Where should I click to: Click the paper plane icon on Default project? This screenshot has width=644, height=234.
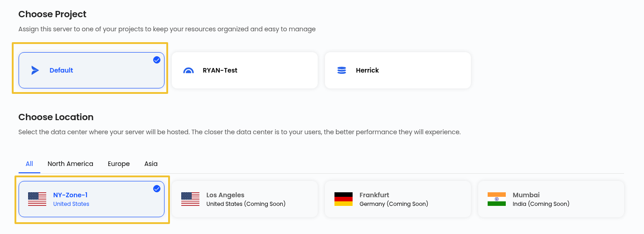(35, 70)
